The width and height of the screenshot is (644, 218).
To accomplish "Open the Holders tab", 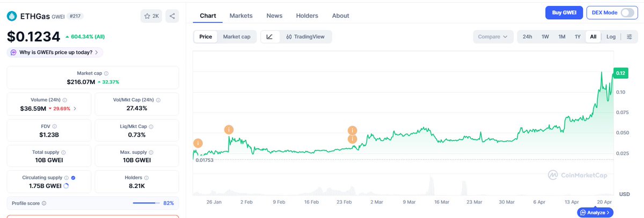I will (307, 16).
